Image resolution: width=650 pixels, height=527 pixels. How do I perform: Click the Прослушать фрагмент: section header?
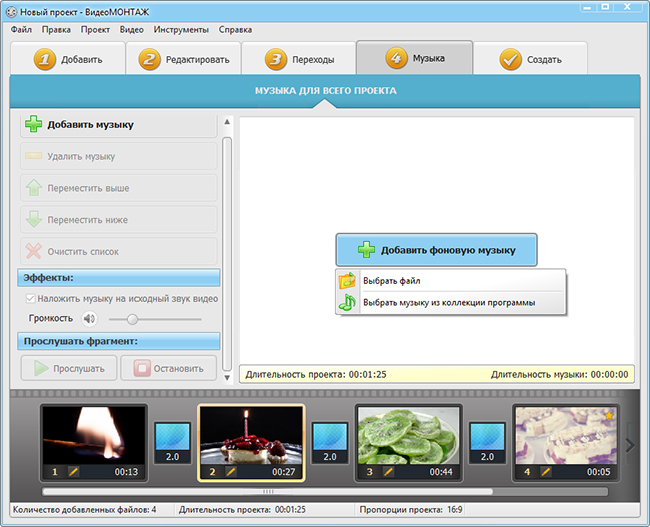click(119, 341)
